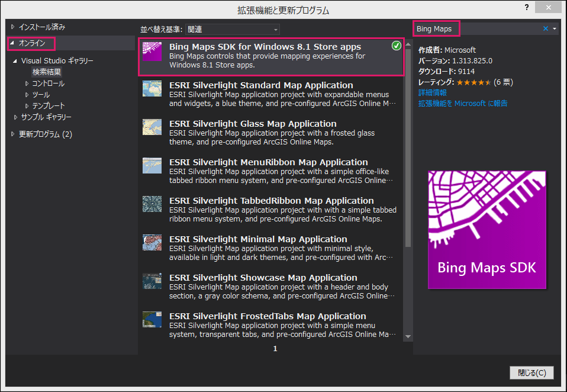Select the オンライン category label
Screen dimensions: 567x392
coord(32,43)
